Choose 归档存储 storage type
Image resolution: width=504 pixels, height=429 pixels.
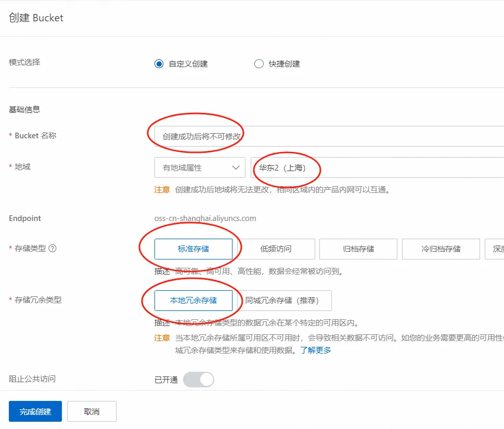point(358,249)
